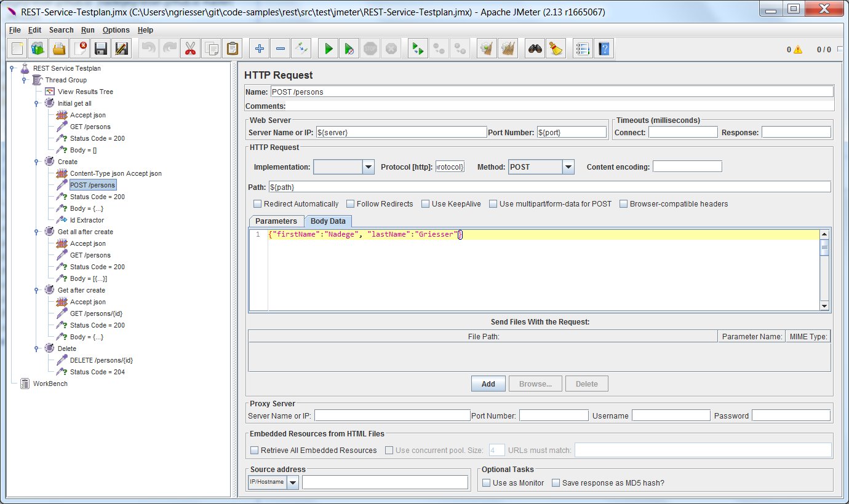
Task: Click the Search binoculars icon
Action: click(535, 49)
